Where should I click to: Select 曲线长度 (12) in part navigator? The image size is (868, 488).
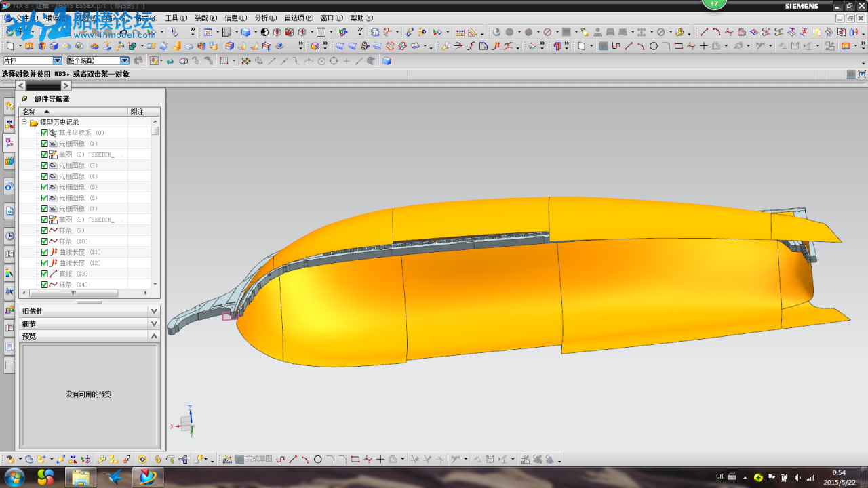coord(79,263)
